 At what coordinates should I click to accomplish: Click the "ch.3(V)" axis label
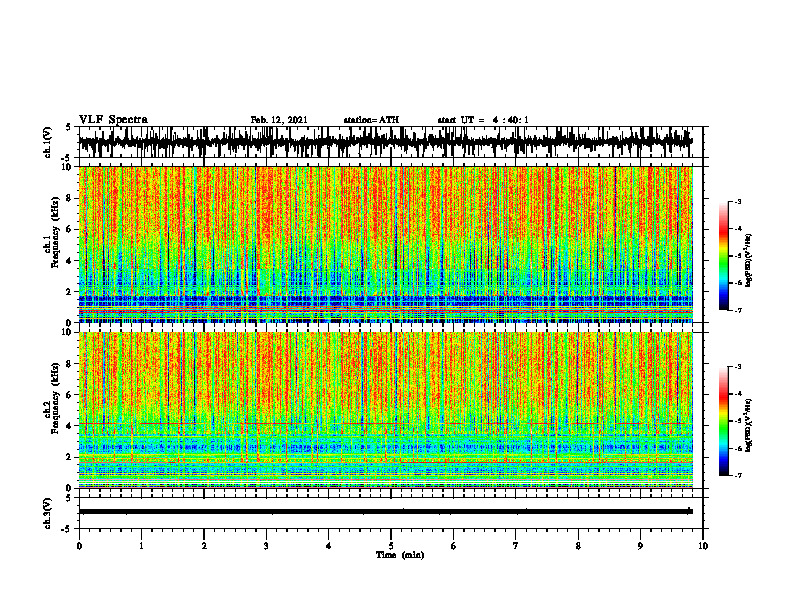47,513
